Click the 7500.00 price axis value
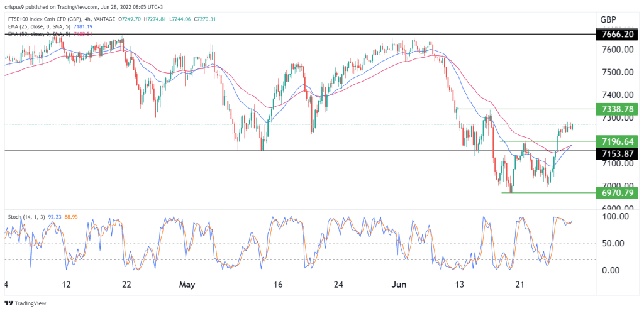 point(616,72)
